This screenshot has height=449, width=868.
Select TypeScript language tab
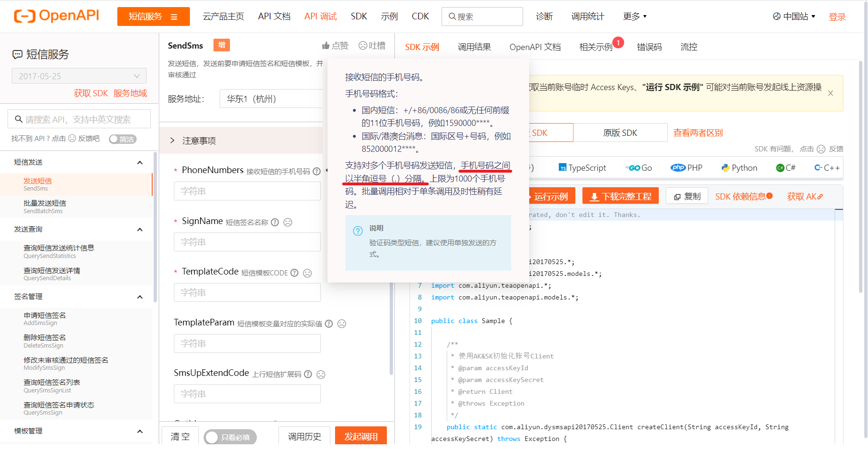pyautogui.click(x=582, y=168)
